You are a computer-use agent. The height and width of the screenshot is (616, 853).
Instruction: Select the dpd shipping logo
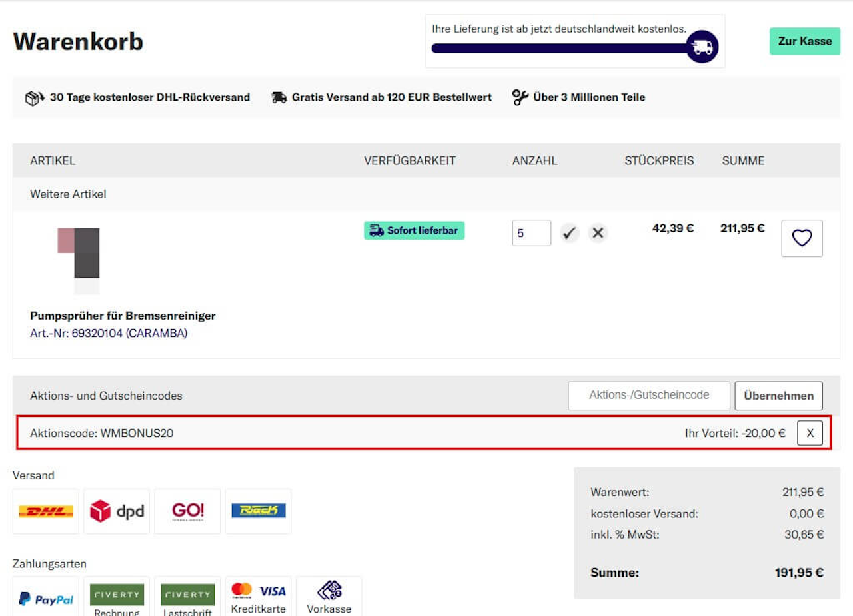[x=117, y=511]
